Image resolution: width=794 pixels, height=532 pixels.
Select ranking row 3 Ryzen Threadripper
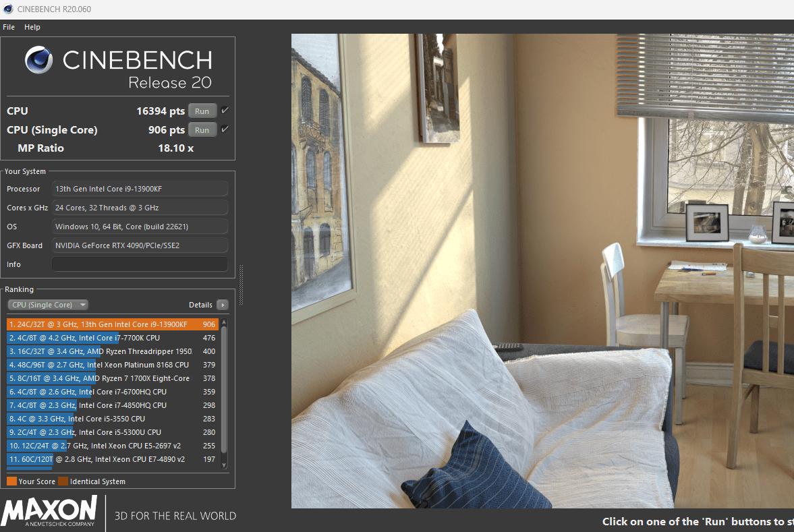113,351
